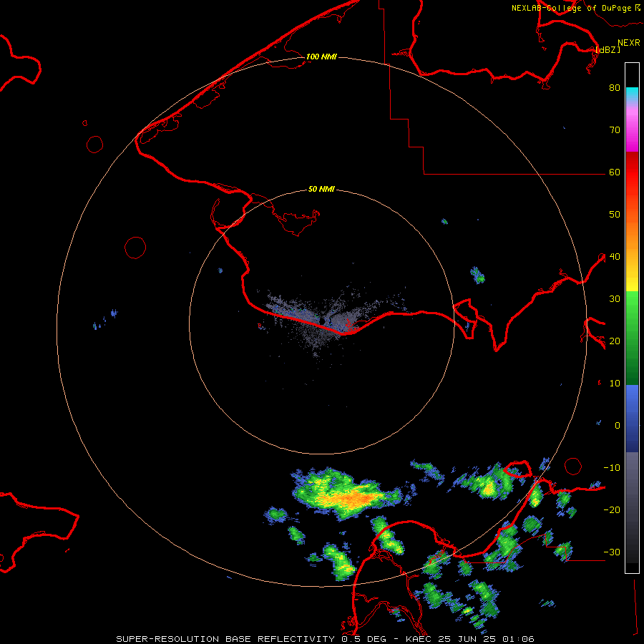Click the 50 value on the scale
The width and height of the screenshot is (644, 644).
tap(615, 215)
